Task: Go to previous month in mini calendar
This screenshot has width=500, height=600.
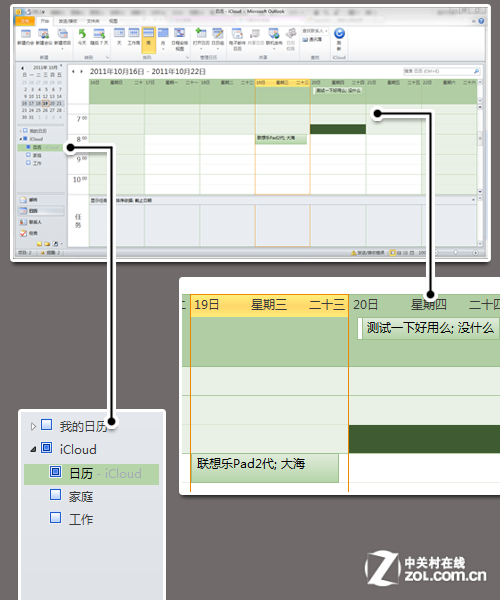Action: (22, 68)
